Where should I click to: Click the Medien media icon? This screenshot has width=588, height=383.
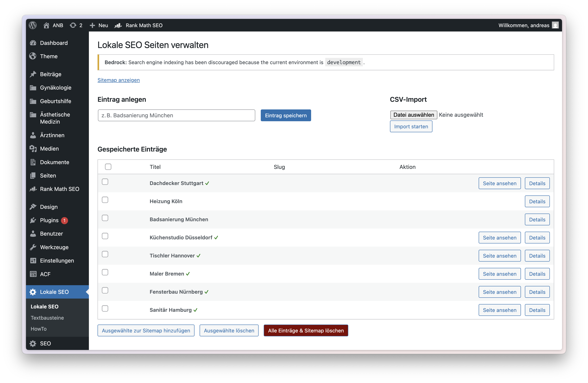pyautogui.click(x=33, y=149)
